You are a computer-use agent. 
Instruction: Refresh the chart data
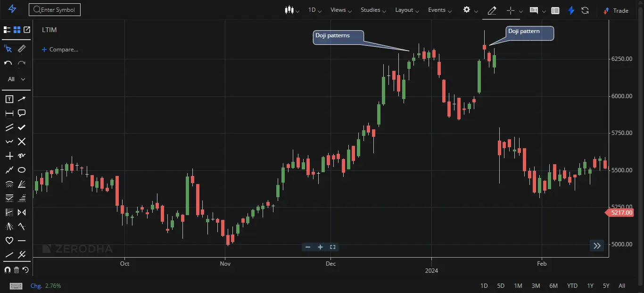[585, 10]
